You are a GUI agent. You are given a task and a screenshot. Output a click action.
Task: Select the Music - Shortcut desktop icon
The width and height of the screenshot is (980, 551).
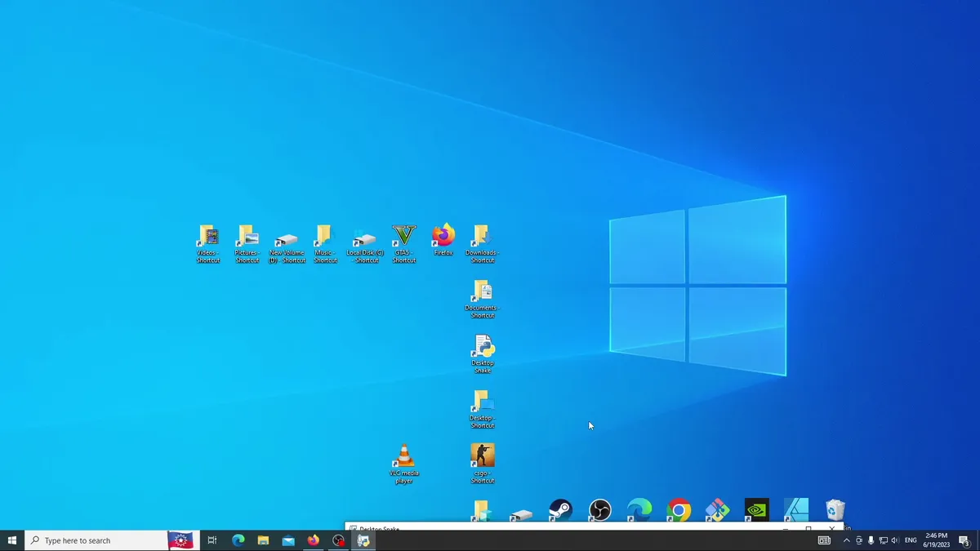pyautogui.click(x=326, y=243)
